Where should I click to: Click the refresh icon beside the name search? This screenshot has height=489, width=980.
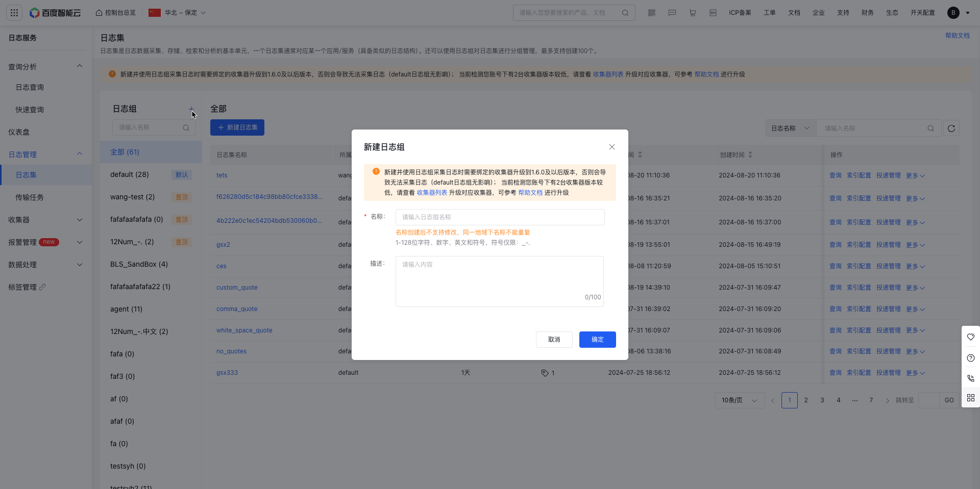coord(951,128)
